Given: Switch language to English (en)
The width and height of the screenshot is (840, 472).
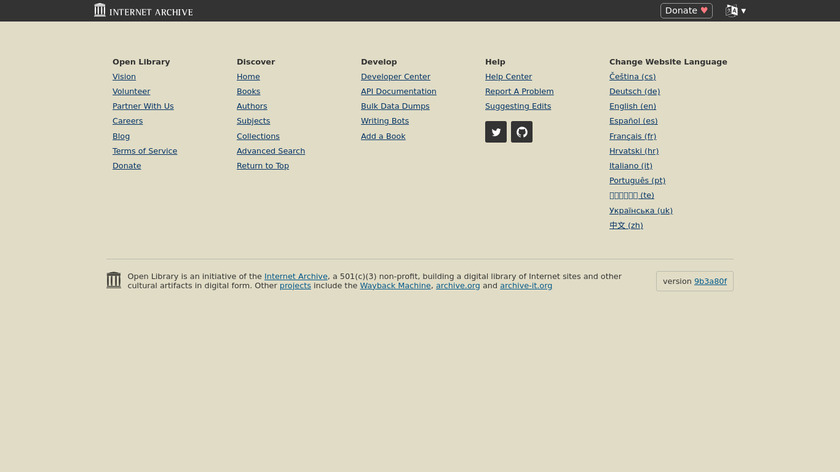Looking at the screenshot, I should coord(633,106).
